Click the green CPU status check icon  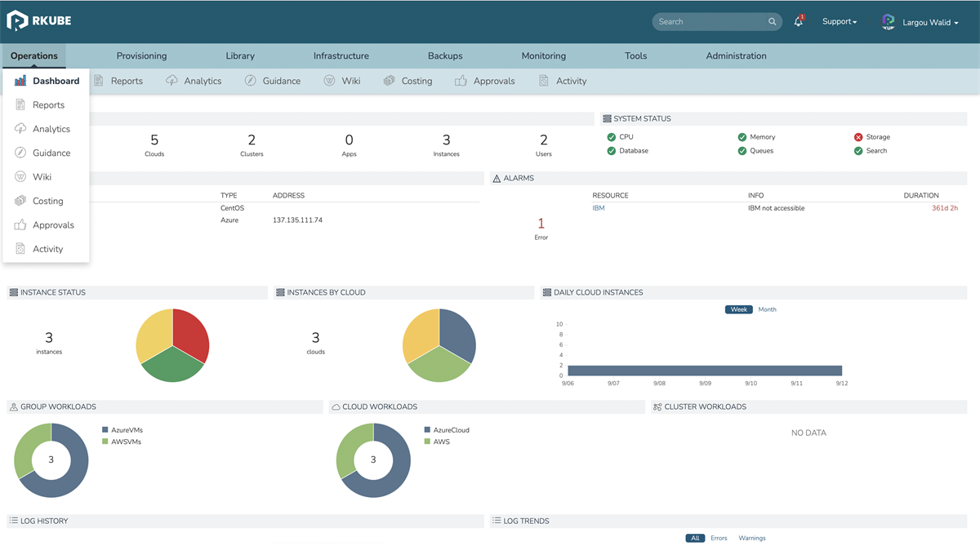coord(612,137)
